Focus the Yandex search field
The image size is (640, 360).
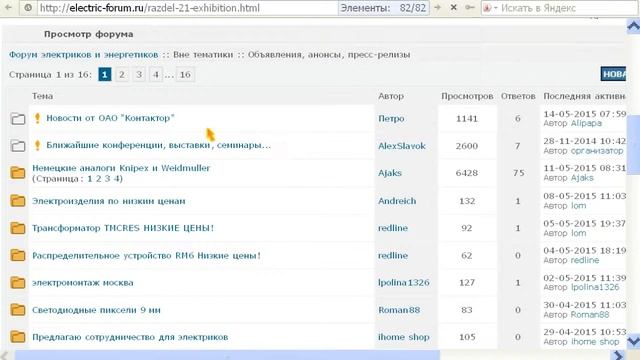pos(567,8)
